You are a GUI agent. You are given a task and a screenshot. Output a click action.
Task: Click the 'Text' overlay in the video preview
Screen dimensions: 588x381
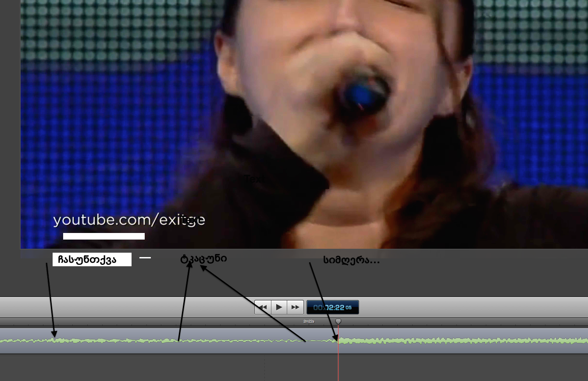255,179
